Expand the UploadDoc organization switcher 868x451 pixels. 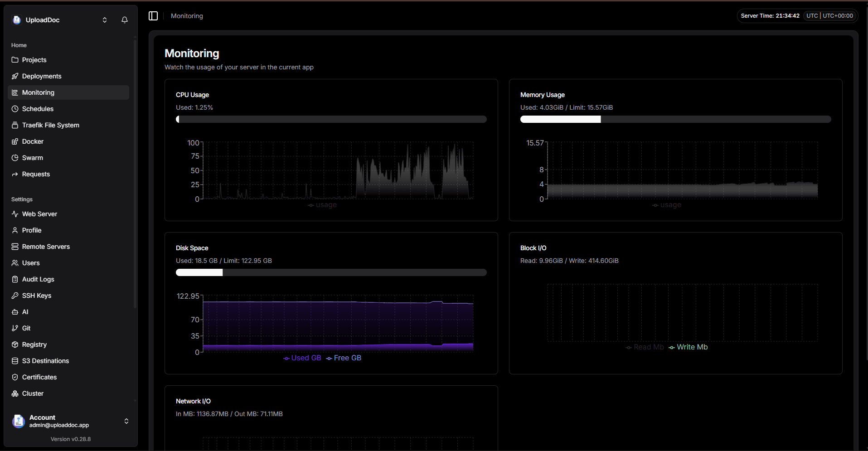105,20
